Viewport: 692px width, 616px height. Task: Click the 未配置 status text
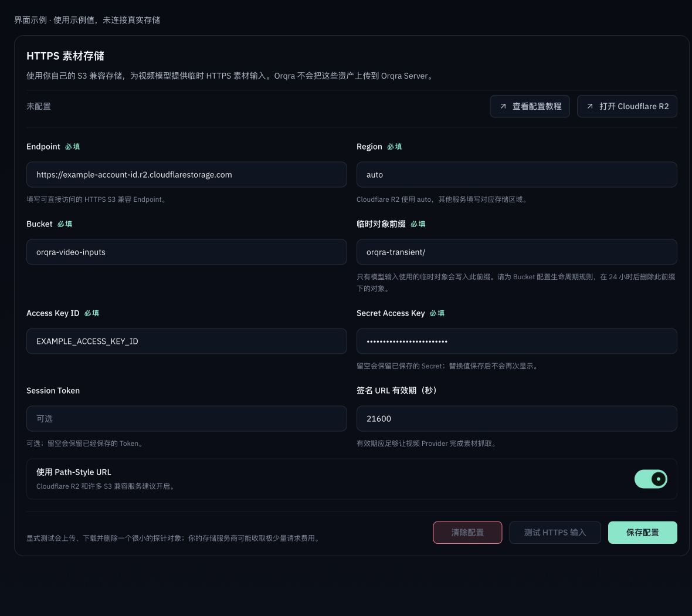coord(38,106)
